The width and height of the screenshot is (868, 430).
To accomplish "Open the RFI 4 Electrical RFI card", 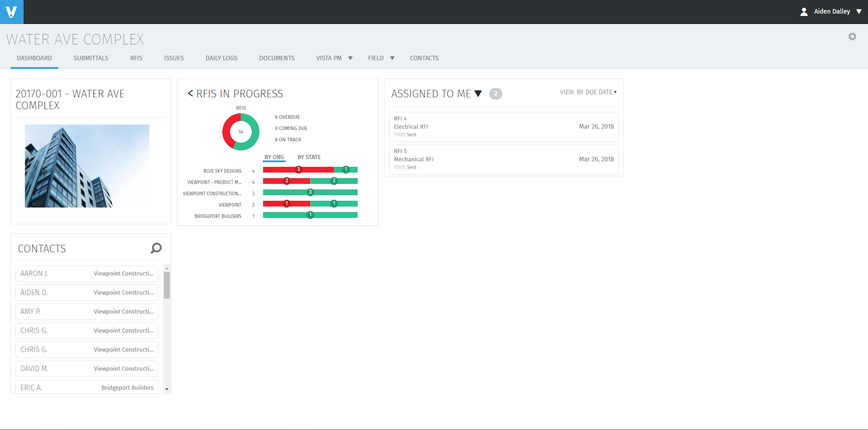I will [x=504, y=127].
